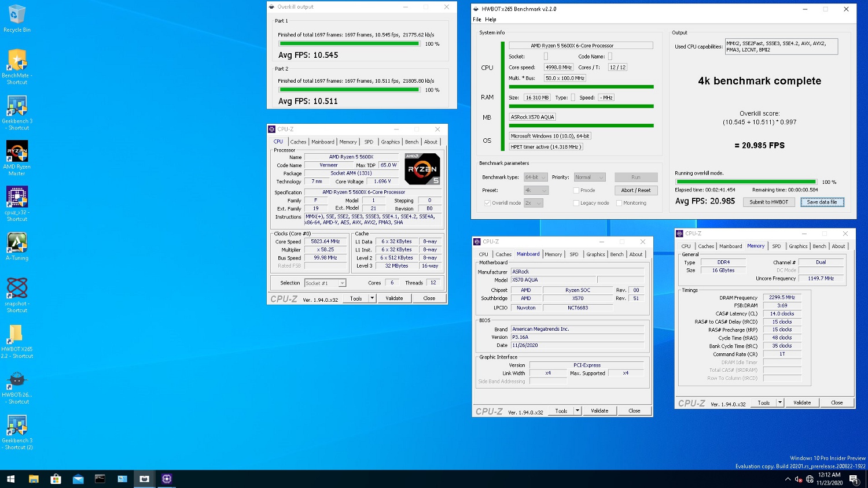Open Overkill 2x multiplier dropdown
The width and height of the screenshot is (868, 488).
(533, 203)
